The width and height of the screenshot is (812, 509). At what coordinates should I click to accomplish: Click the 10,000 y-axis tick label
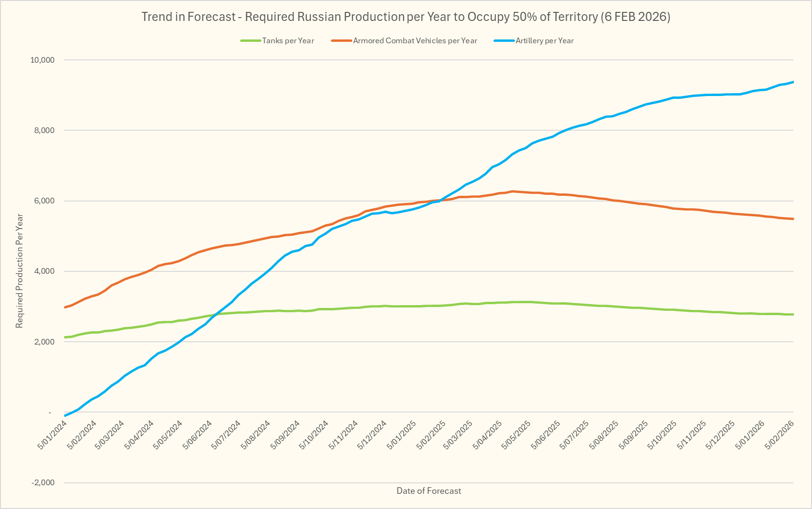[x=42, y=60]
